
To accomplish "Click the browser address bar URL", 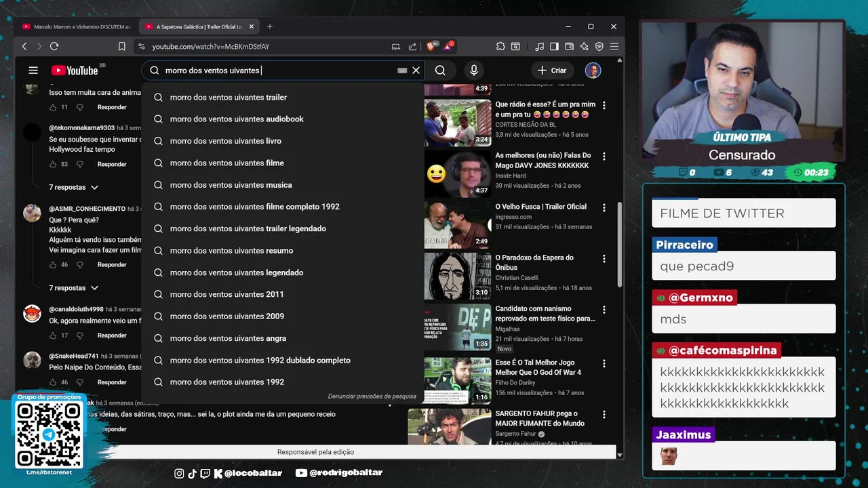I will click(x=211, y=46).
